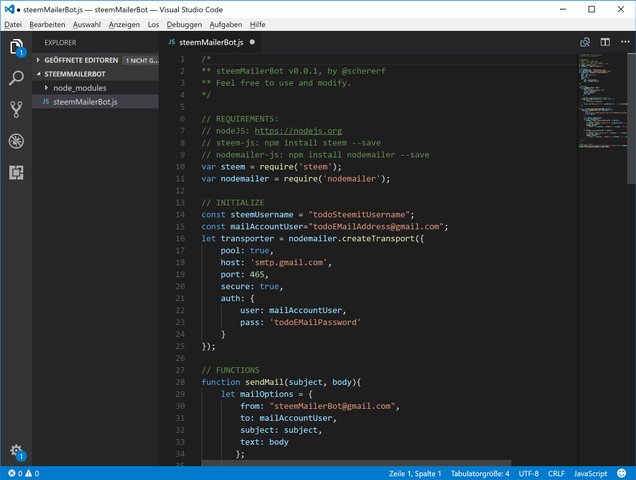The width and height of the screenshot is (636, 480).
Task: Click the // INITIALIZE comment line
Action: point(232,203)
